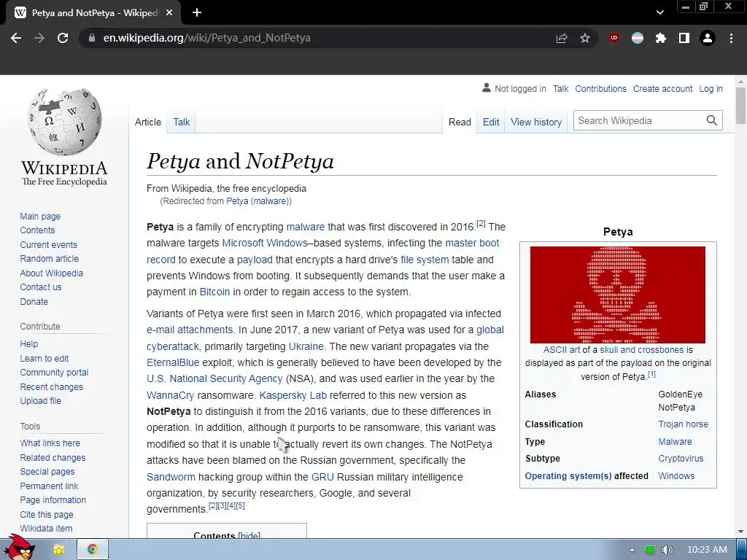Open the EternalBlue article link
This screenshot has width=747, height=560.
173,362
